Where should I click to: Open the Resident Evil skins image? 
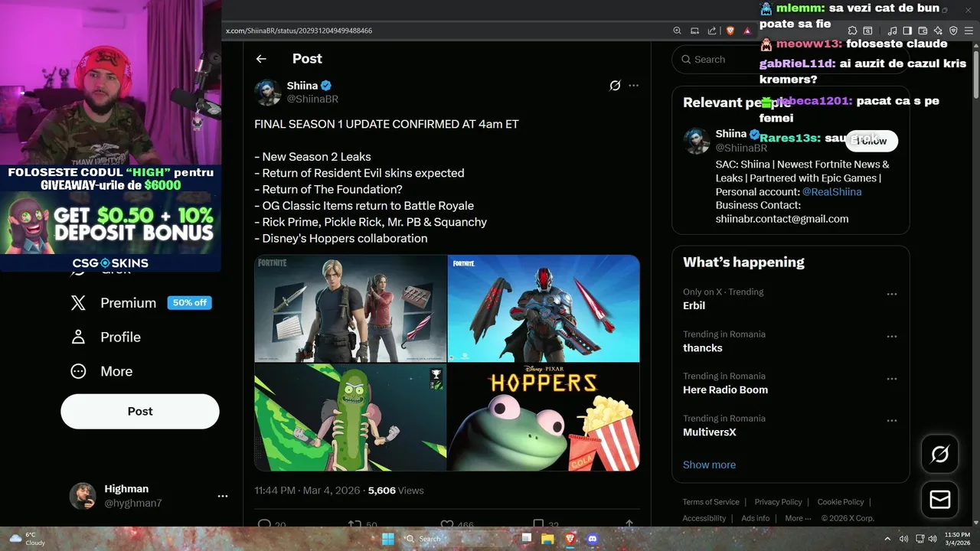tap(351, 308)
